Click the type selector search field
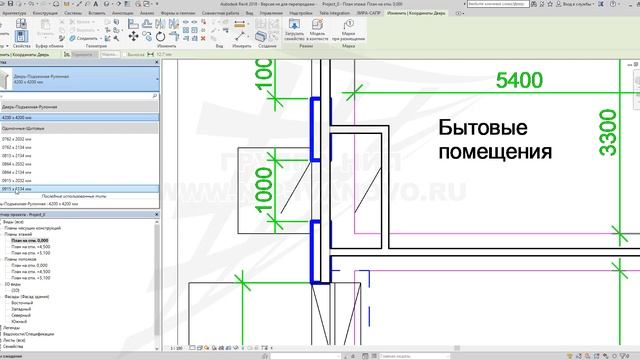The width and height of the screenshot is (640, 360). pyautogui.click(x=76, y=96)
